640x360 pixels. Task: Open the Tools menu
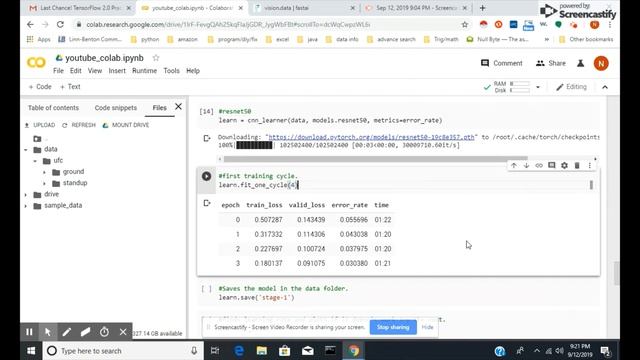pos(171,71)
